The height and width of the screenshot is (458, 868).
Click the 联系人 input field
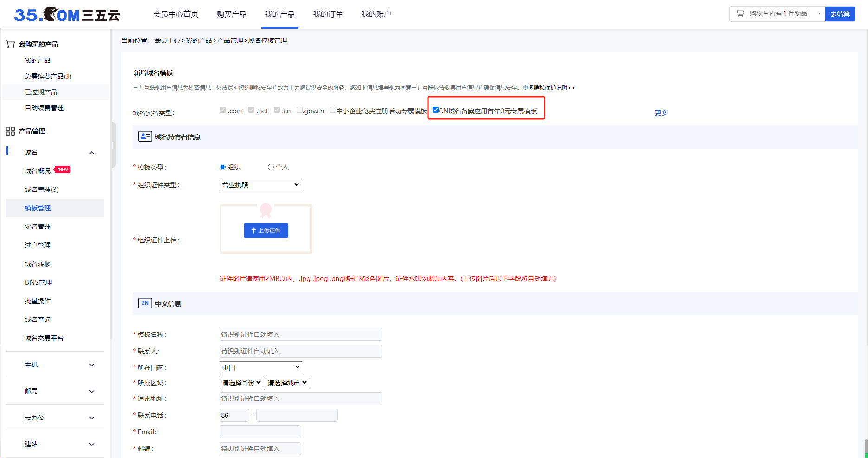click(x=301, y=351)
